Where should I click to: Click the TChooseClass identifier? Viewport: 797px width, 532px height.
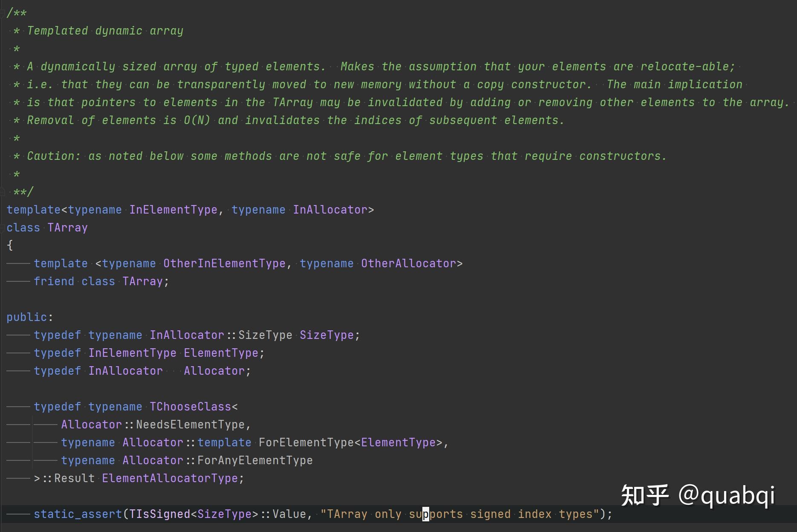[190, 407]
